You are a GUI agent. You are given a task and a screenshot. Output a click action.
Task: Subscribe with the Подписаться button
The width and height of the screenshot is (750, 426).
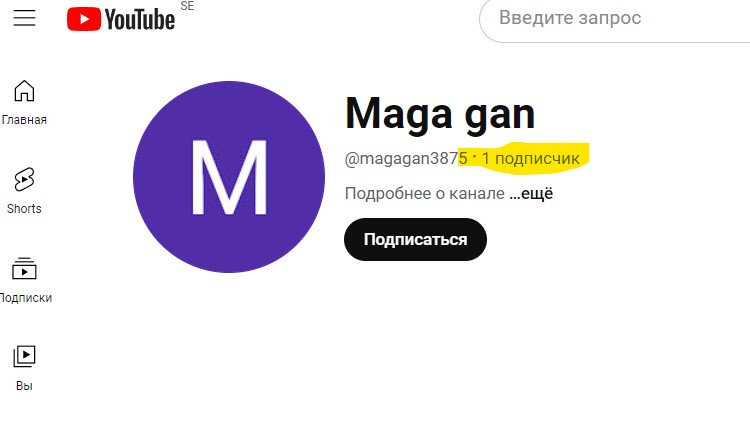point(415,239)
